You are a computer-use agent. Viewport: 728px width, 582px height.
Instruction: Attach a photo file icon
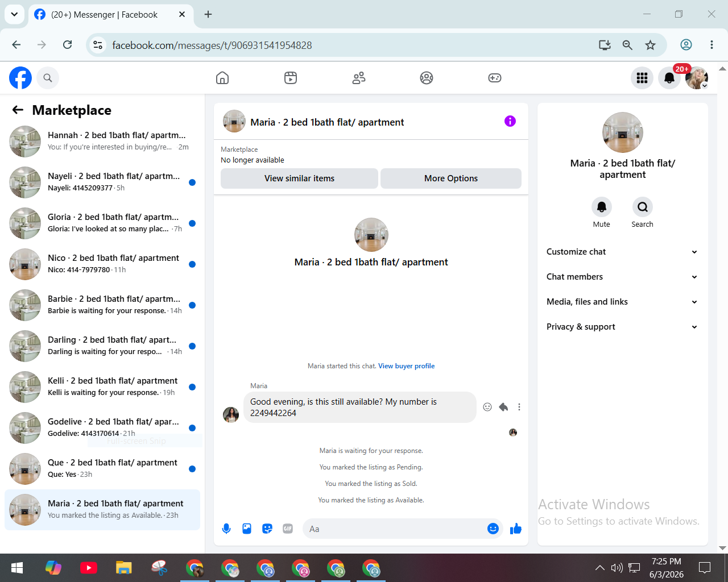coord(247,529)
